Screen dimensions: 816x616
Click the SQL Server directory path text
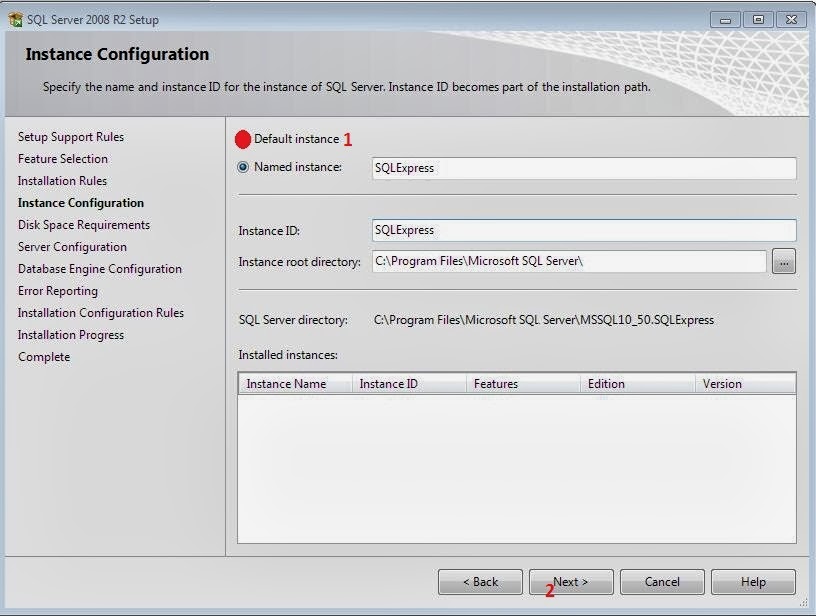tap(544, 320)
